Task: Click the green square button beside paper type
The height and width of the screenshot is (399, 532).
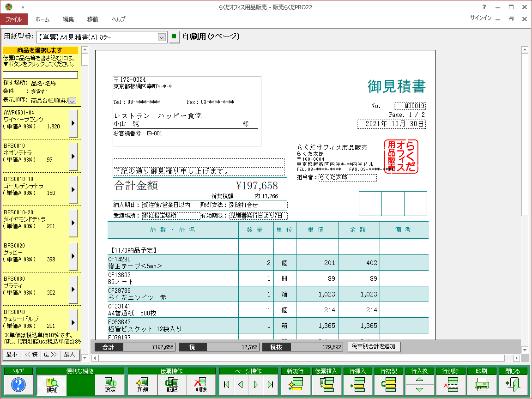Action: click(x=174, y=36)
